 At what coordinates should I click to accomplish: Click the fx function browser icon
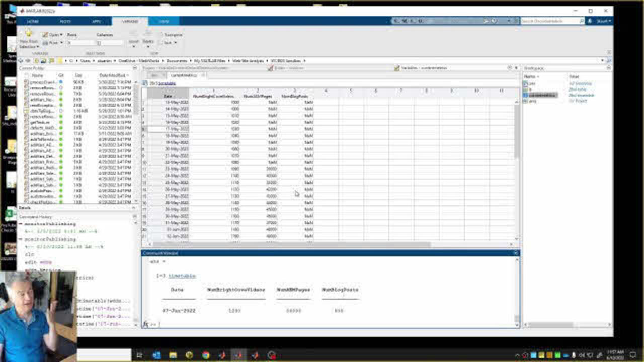(145, 324)
